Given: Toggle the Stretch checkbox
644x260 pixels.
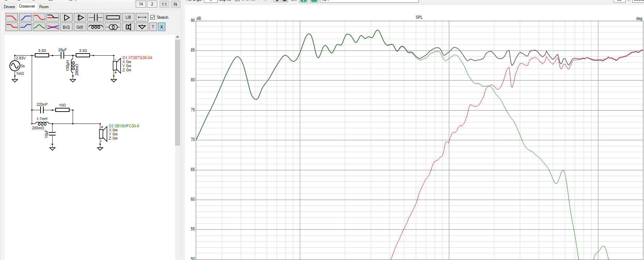Looking at the screenshot, I should click(x=153, y=17).
